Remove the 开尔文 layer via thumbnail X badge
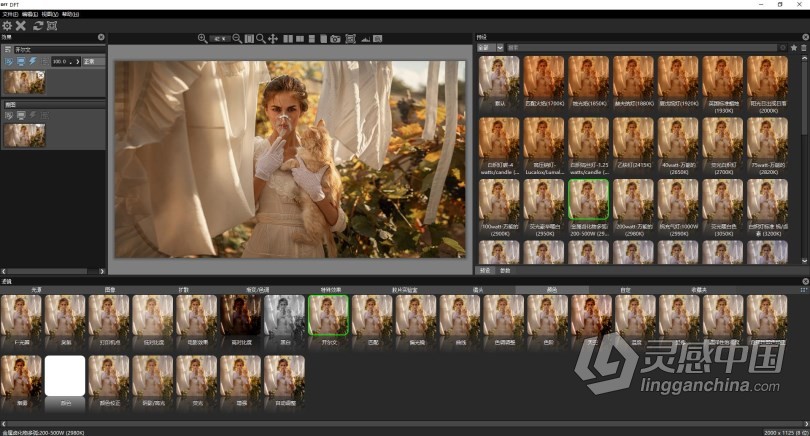The width and height of the screenshot is (810, 436). [41, 75]
